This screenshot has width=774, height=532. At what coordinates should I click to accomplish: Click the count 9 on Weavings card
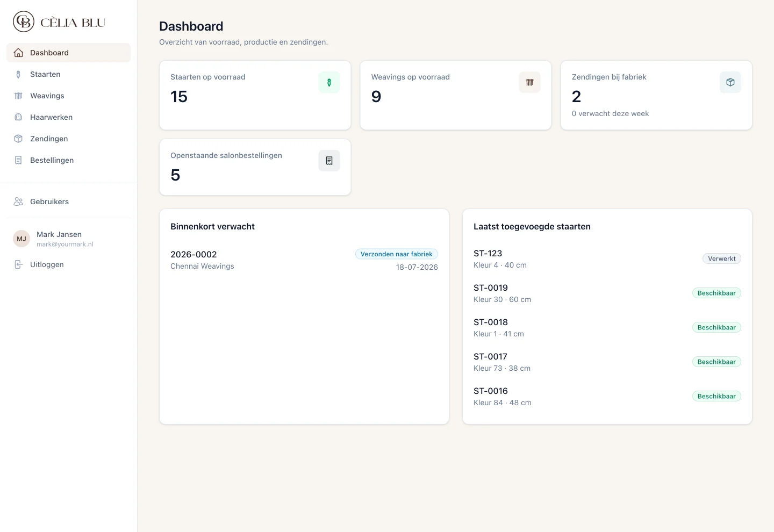click(x=376, y=97)
